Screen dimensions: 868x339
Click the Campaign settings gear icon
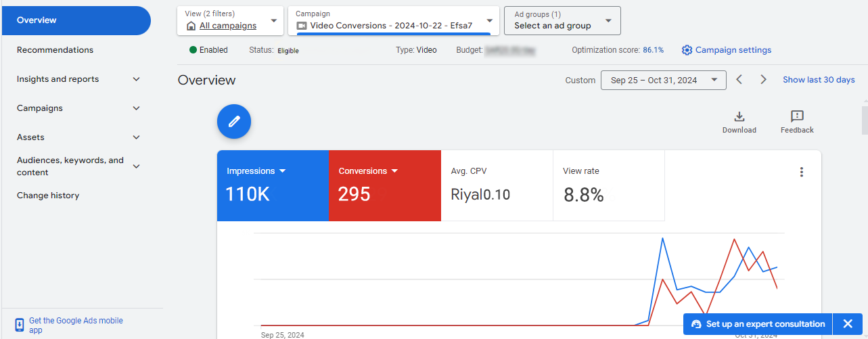pos(687,50)
